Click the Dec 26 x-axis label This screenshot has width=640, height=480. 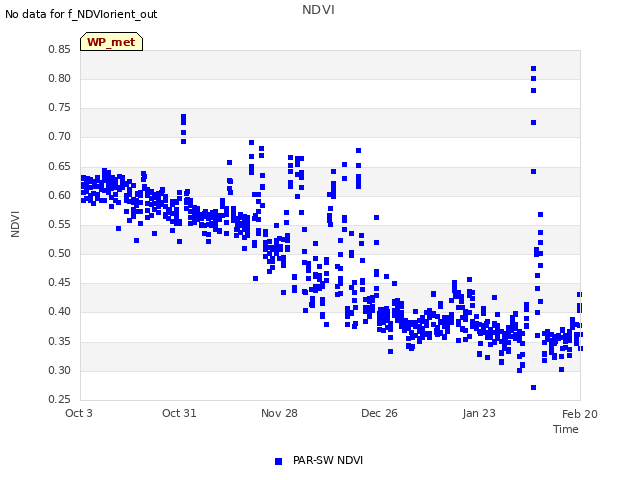coord(379,413)
